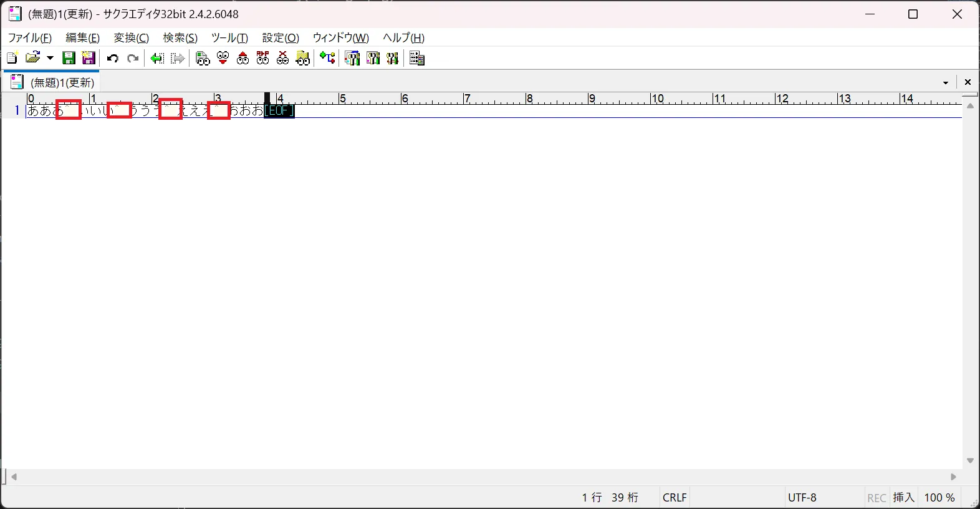Toggle the 挿入 insert mode indicator
Viewport: 980px width, 509px height.
click(903, 497)
